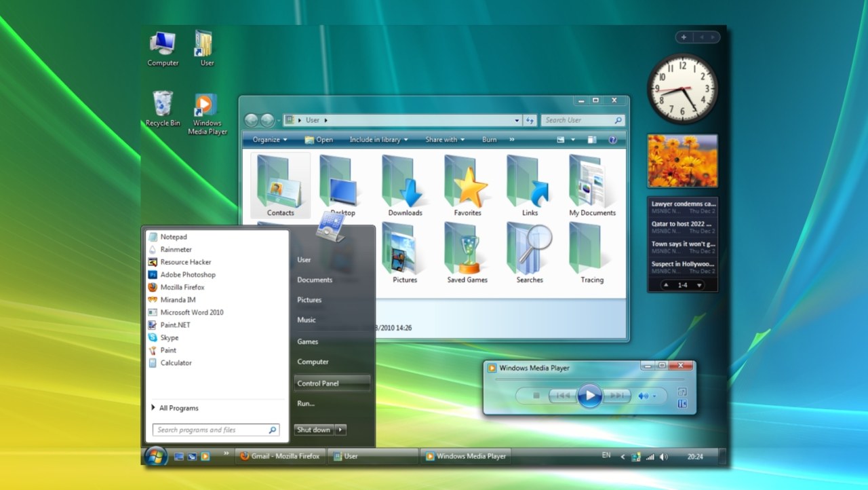Select the Contacts folder in Explorer
The height and width of the screenshot is (490, 868).
click(280, 186)
